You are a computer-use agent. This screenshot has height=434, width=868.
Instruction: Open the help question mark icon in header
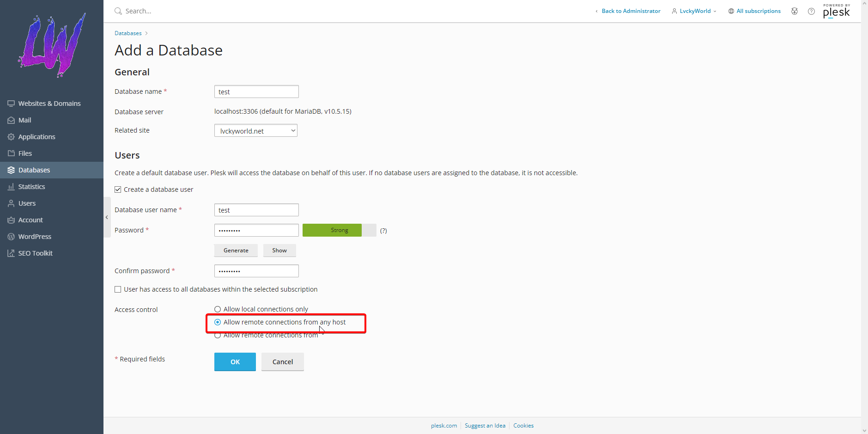(x=811, y=11)
